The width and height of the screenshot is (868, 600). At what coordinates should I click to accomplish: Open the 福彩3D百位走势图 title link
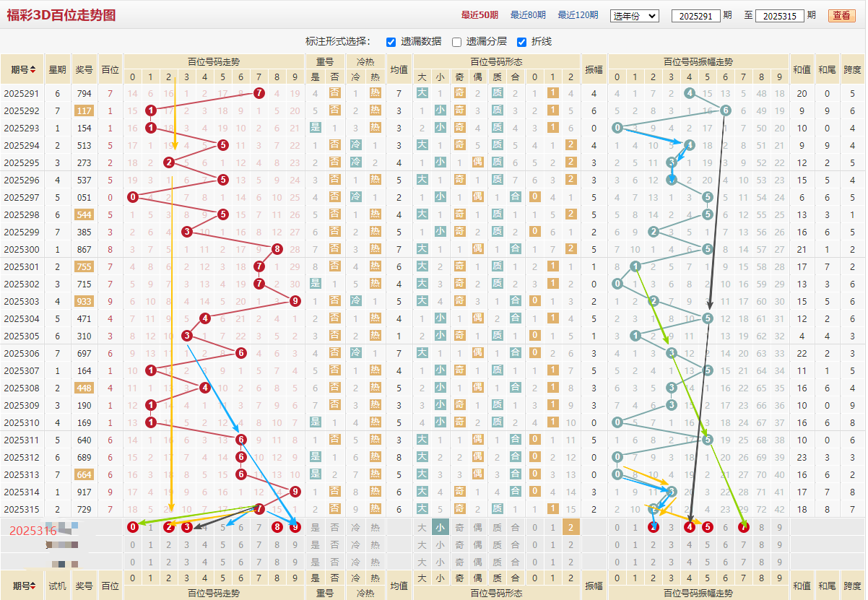61,15
